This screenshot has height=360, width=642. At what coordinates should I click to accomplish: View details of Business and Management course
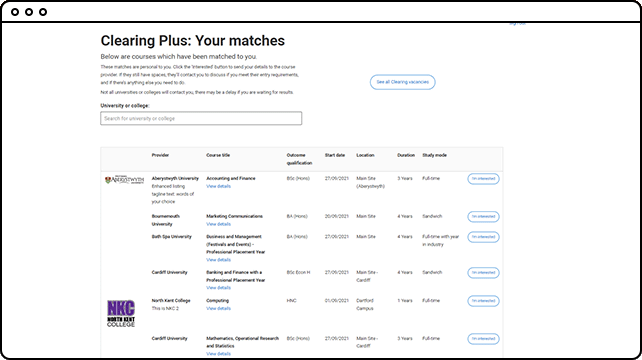(218, 260)
